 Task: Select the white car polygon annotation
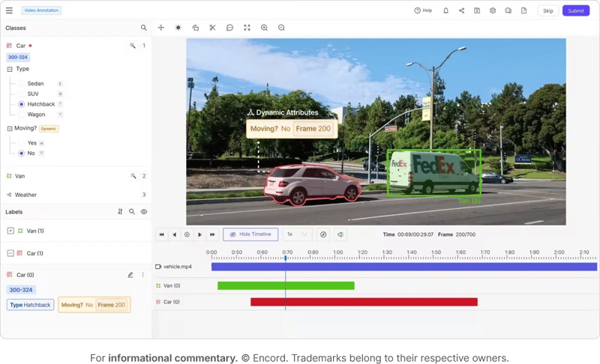tap(312, 184)
